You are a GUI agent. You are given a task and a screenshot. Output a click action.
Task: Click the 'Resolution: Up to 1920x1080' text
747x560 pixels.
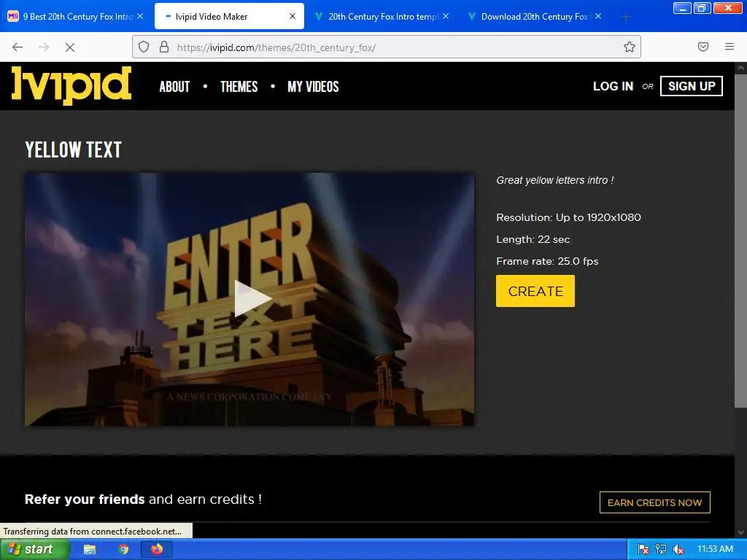[x=568, y=217]
